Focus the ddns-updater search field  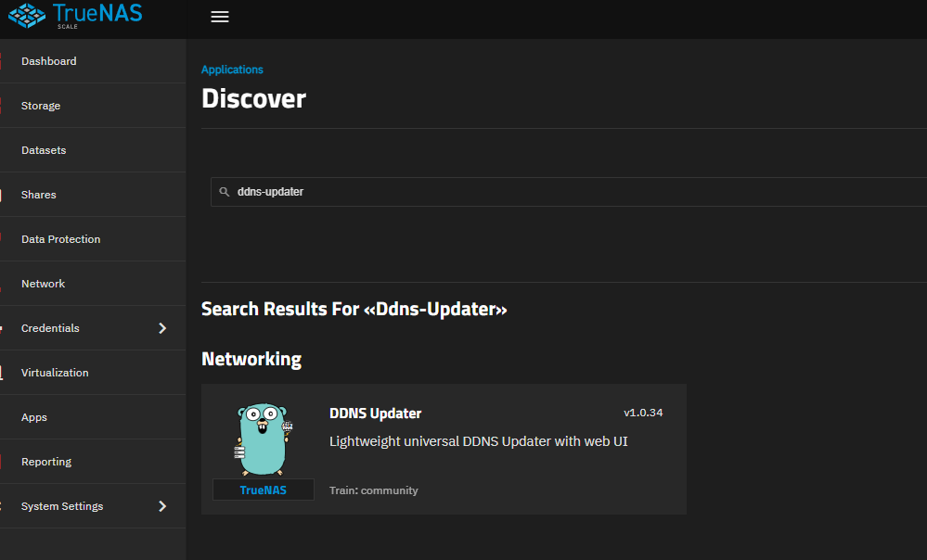point(569,192)
